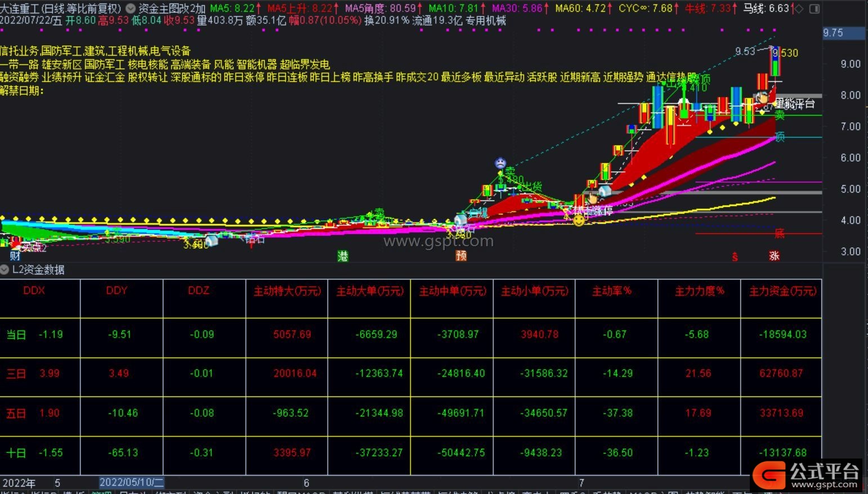Viewport: 868px width, 494px height.
Task: Click the yellow smiley face emoji
Action: [x=579, y=220]
